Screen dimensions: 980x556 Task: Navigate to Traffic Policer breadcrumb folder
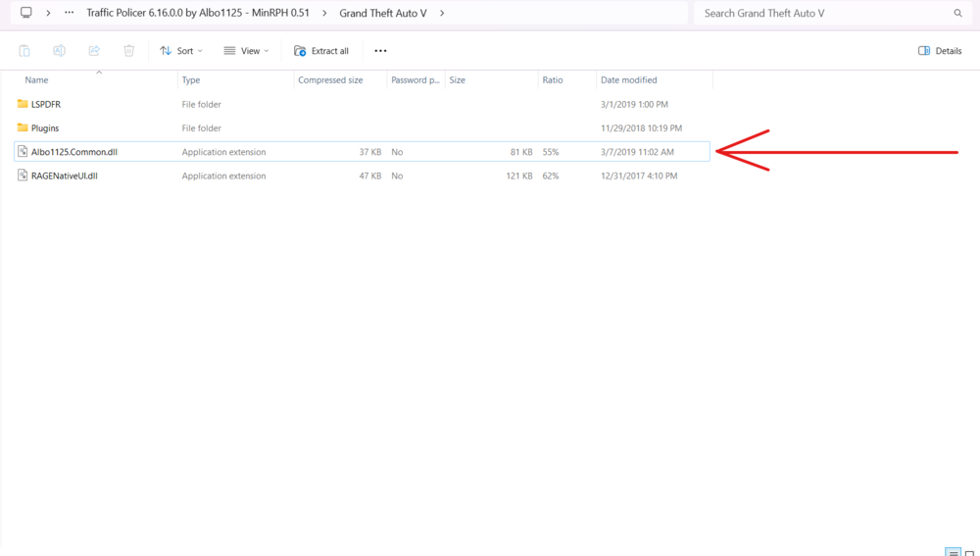204,13
